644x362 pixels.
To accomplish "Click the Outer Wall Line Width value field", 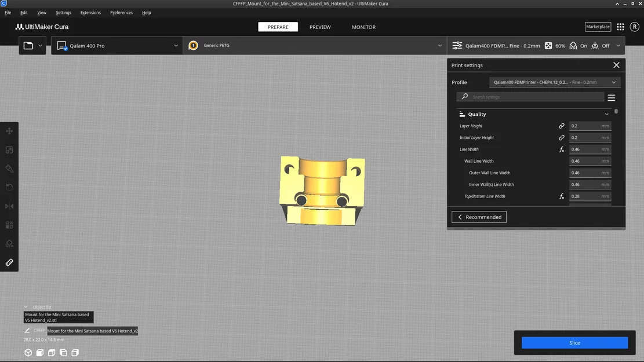I will (x=590, y=173).
